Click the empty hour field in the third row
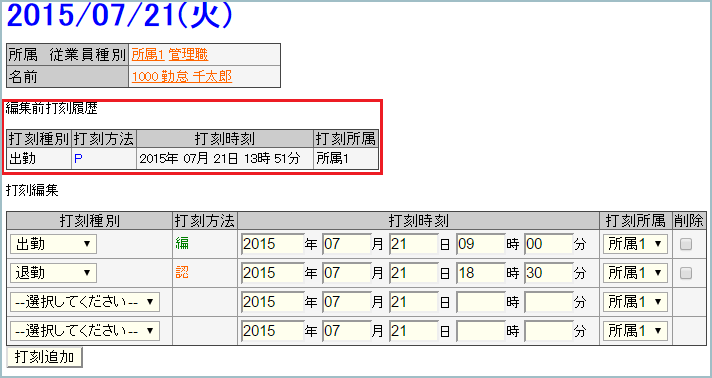 pos(480,302)
